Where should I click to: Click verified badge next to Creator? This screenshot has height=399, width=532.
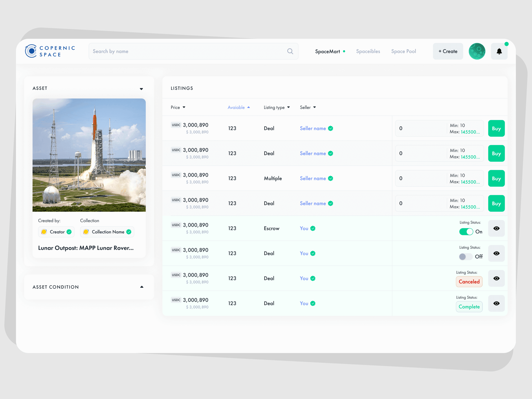coord(69,232)
